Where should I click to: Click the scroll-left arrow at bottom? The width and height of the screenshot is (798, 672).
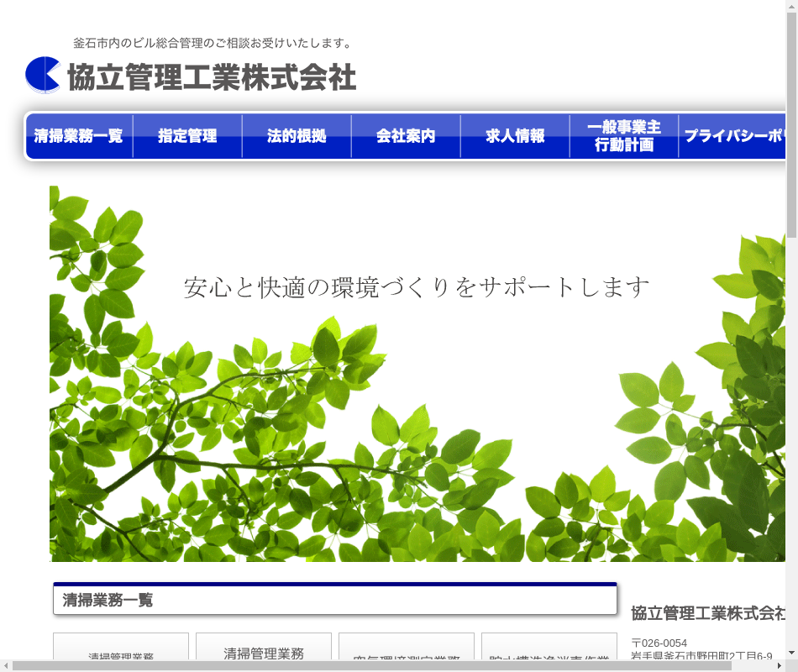(5, 666)
